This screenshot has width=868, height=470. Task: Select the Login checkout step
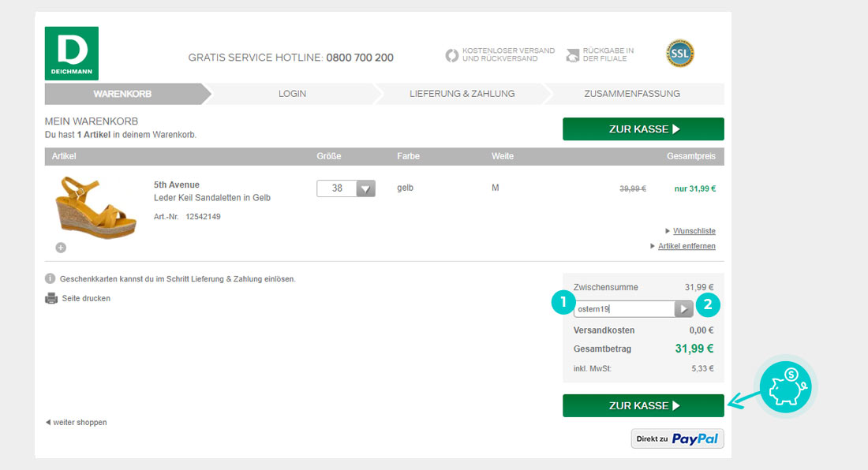[x=292, y=94]
